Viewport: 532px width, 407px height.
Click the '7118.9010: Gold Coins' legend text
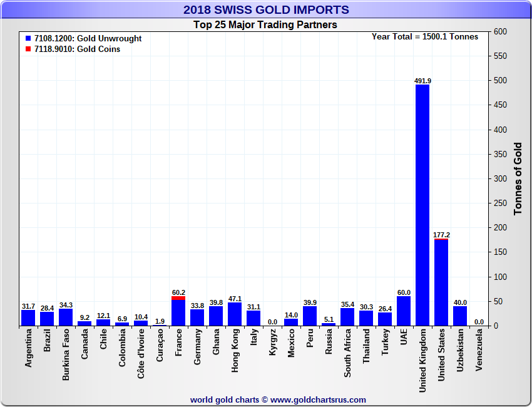tap(78, 49)
